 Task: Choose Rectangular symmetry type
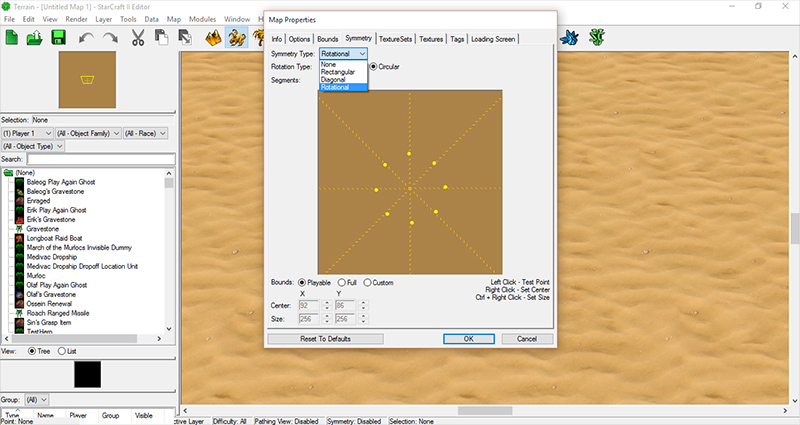click(338, 72)
